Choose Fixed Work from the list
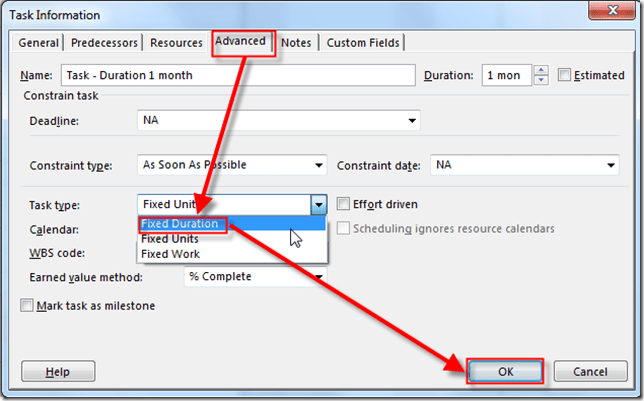This screenshot has height=401, width=644. [x=170, y=254]
